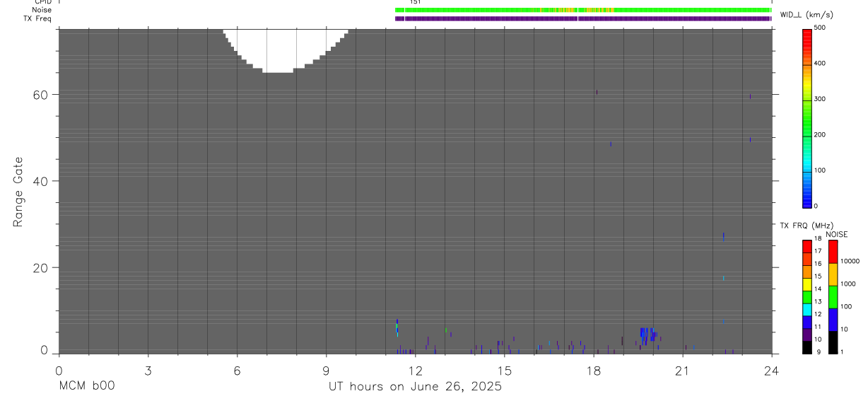Pick the cyan swatch in the TX FRQ legend
The height and width of the screenshot is (401, 868).
[808, 309]
